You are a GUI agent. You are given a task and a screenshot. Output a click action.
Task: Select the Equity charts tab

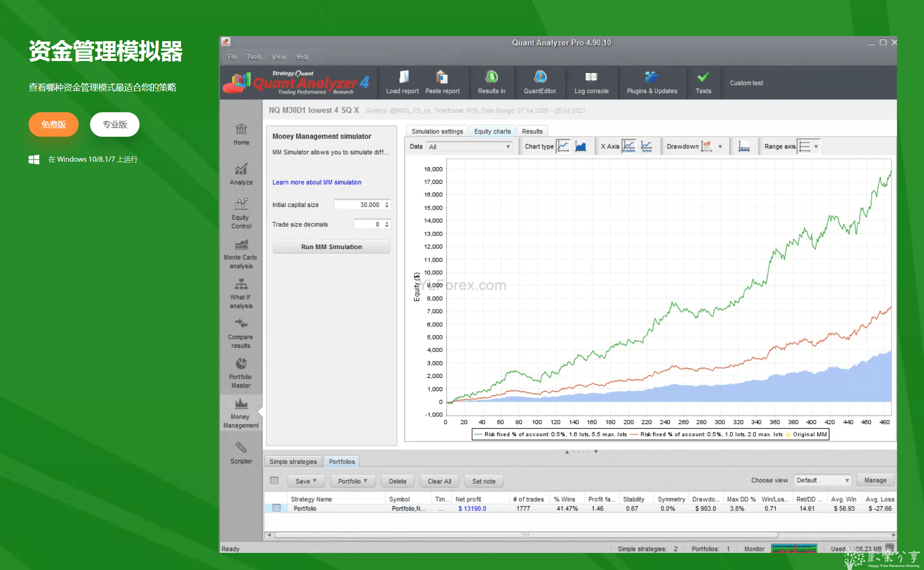coord(492,131)
